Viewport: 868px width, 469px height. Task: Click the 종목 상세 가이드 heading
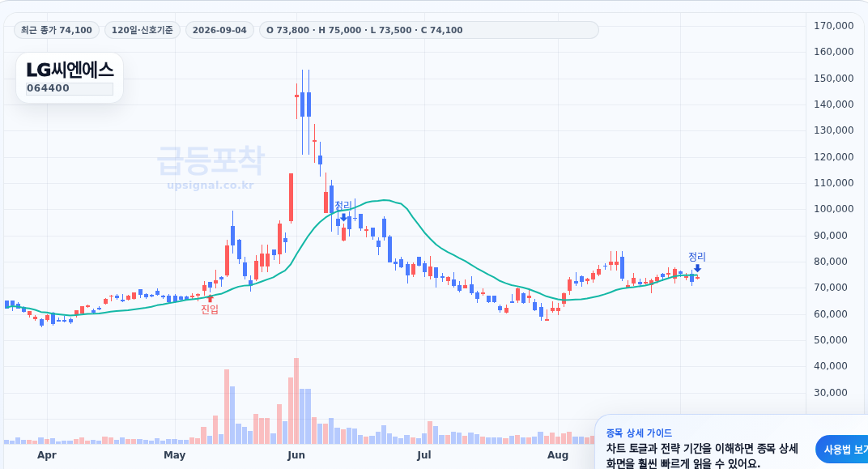(x=639, y=433)
